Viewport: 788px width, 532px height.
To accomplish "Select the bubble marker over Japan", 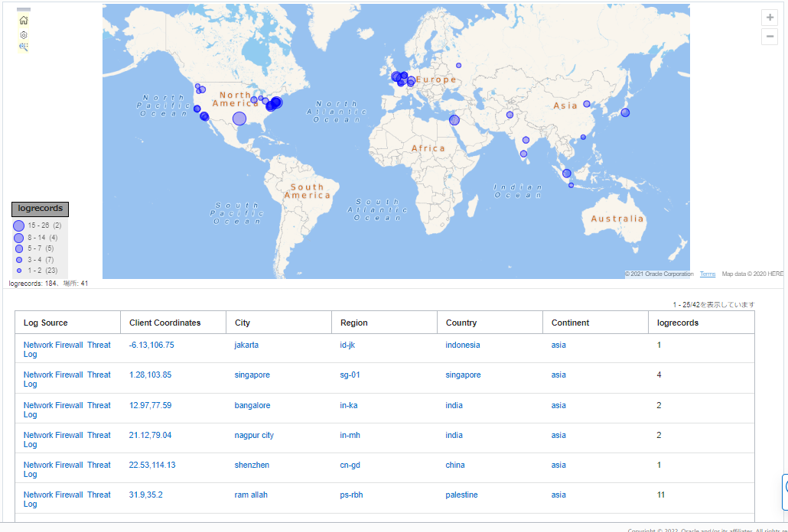I will (x=625, y=112).
